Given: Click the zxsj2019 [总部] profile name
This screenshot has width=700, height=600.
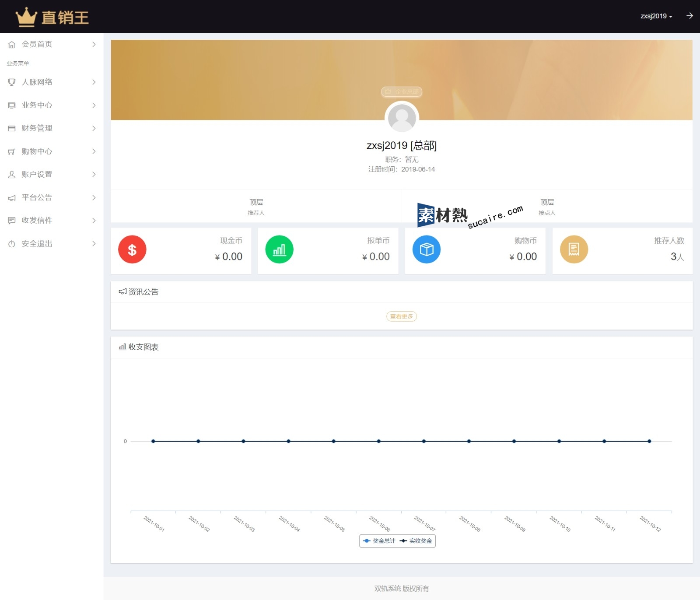Looking at the screenshot, I should click(x=402, y=145).
